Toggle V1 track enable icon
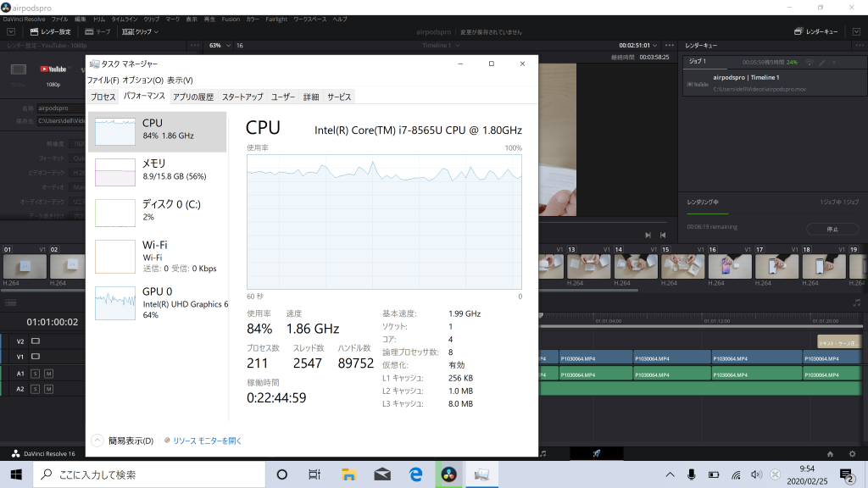 pyautogui.click(x=36, y=357)
